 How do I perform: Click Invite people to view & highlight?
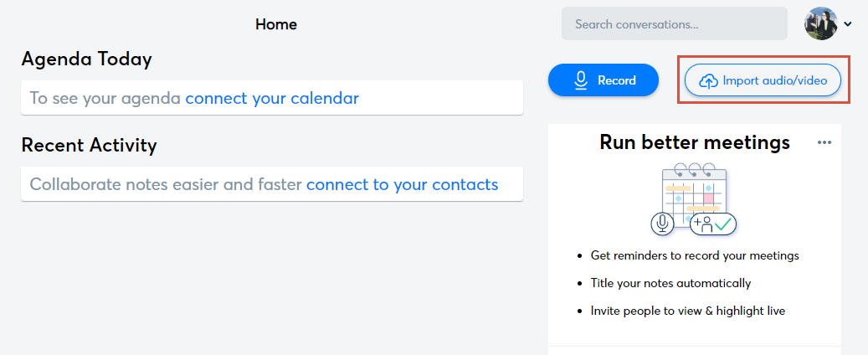(x=687, y=311)
